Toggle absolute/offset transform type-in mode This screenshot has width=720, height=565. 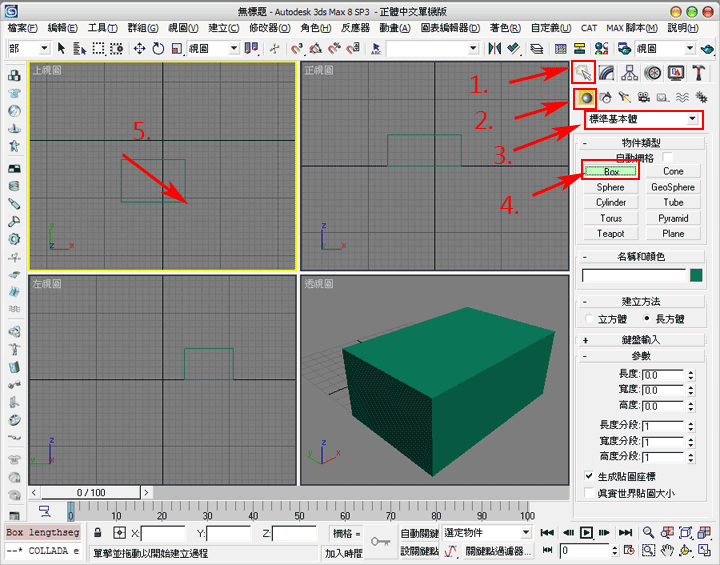coord(119,533)
